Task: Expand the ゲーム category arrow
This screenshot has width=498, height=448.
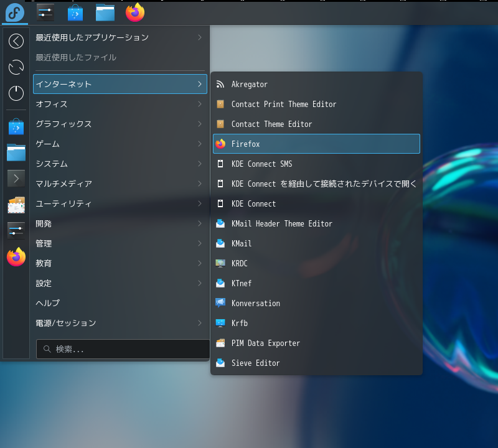Action: [199, 144]
